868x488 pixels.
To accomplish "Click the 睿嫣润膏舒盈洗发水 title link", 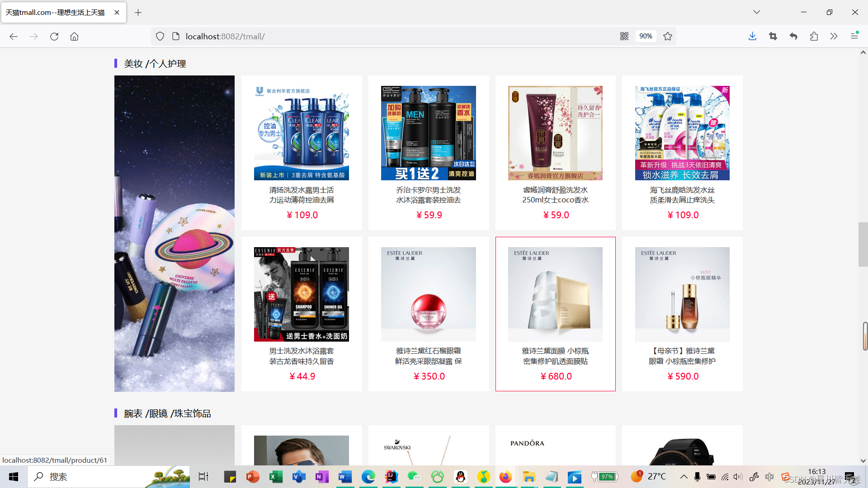I will click(x=555, y=195).
